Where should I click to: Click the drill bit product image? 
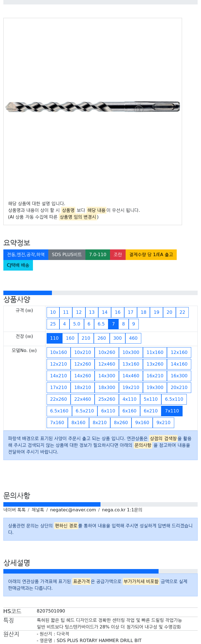92,107
